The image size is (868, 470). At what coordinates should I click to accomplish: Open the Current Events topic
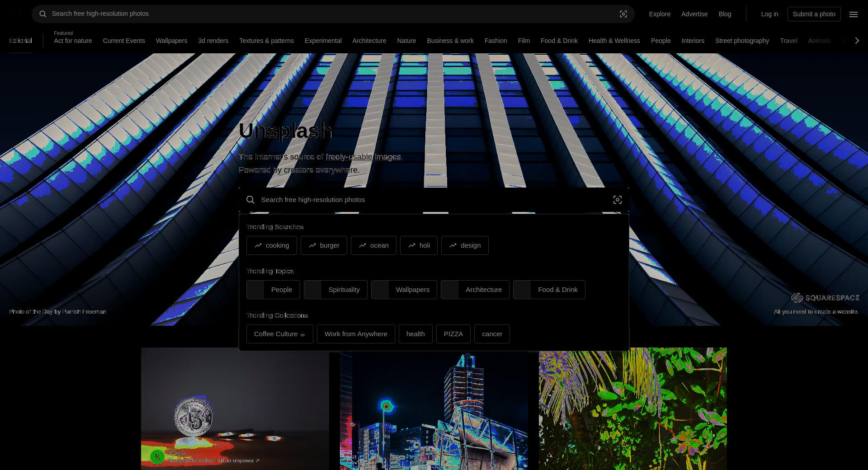124,41
